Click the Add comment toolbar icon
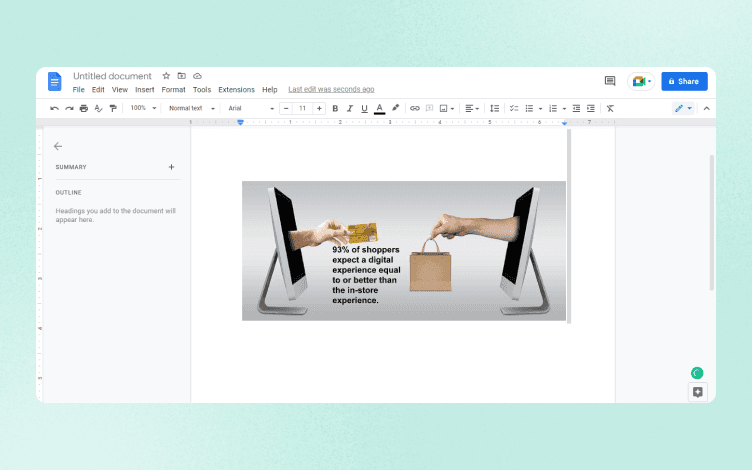The image size is (752, 470). pyautogui.click(x=430, y=108)
